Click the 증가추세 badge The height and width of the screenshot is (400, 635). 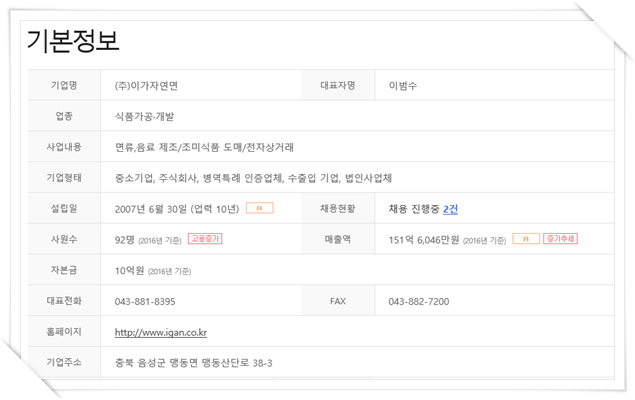tap(560, 239)
